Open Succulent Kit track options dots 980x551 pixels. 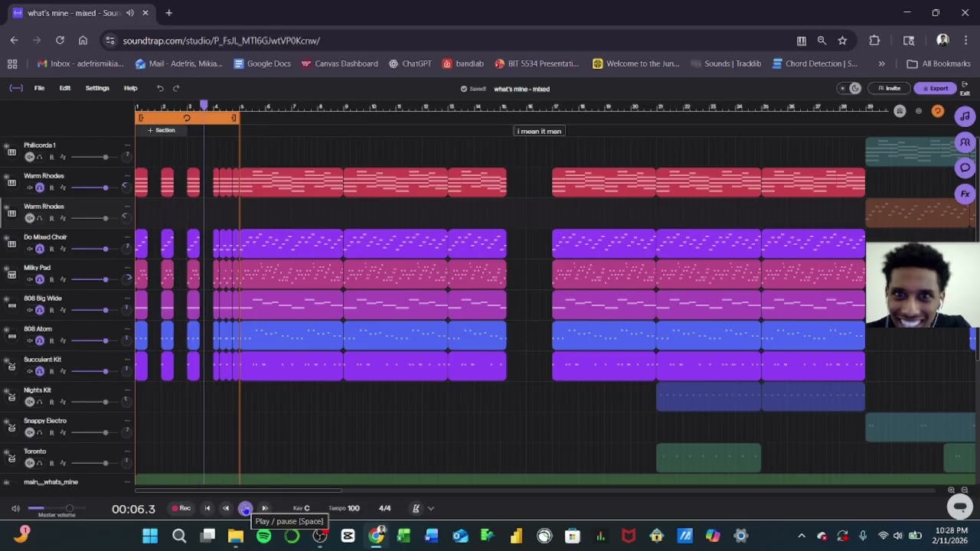[x=127, y=360]
